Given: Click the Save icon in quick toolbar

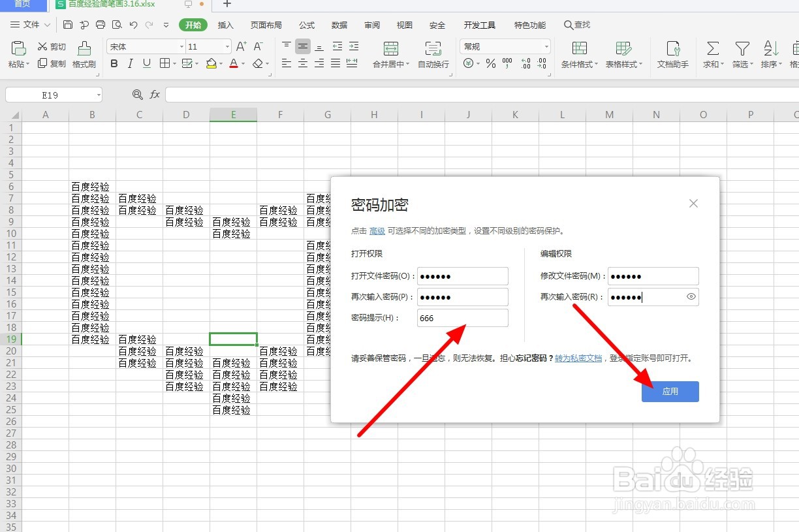Looking at the screenshot, I should [x=69, y=25].
